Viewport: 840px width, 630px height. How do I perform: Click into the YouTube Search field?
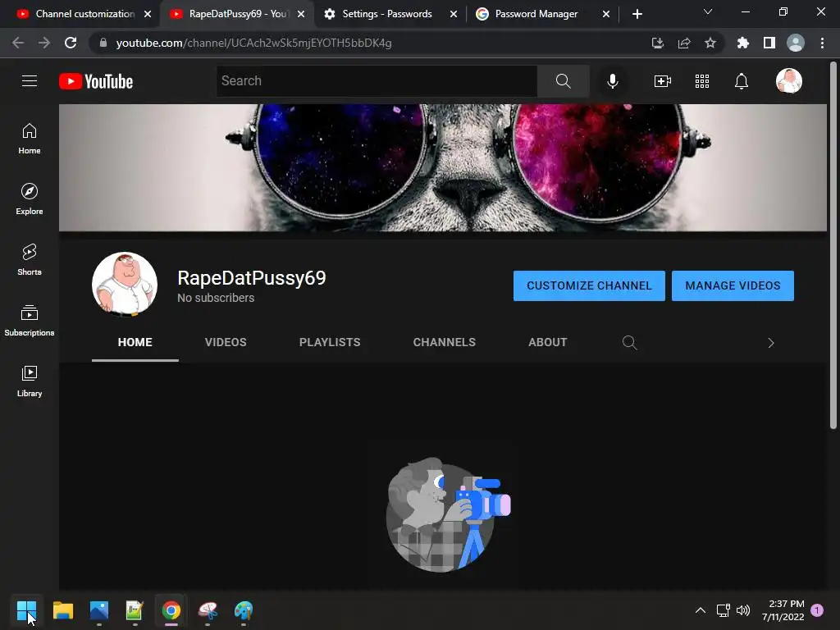pos(377,81)
